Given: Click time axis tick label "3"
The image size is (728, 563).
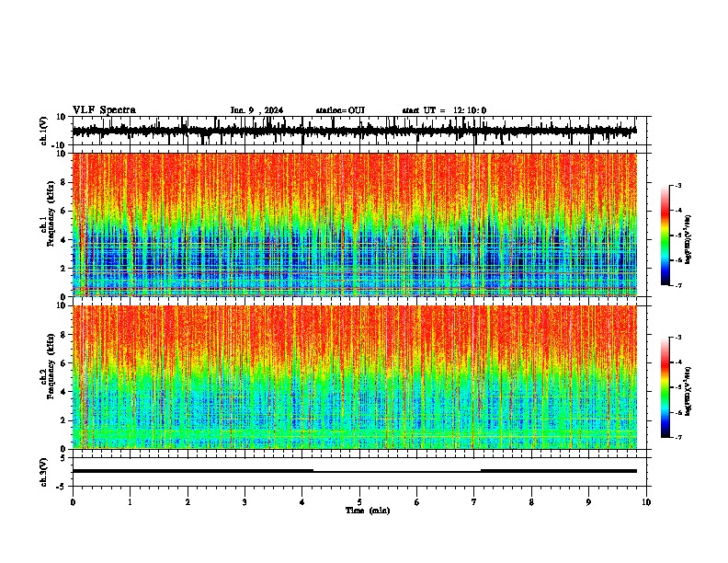Looking at the screenshot, I should tap(245, 502).
